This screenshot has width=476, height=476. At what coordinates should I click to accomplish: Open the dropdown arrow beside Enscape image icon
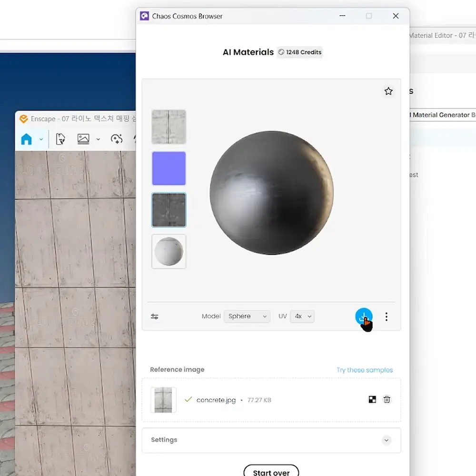(98, 139)
